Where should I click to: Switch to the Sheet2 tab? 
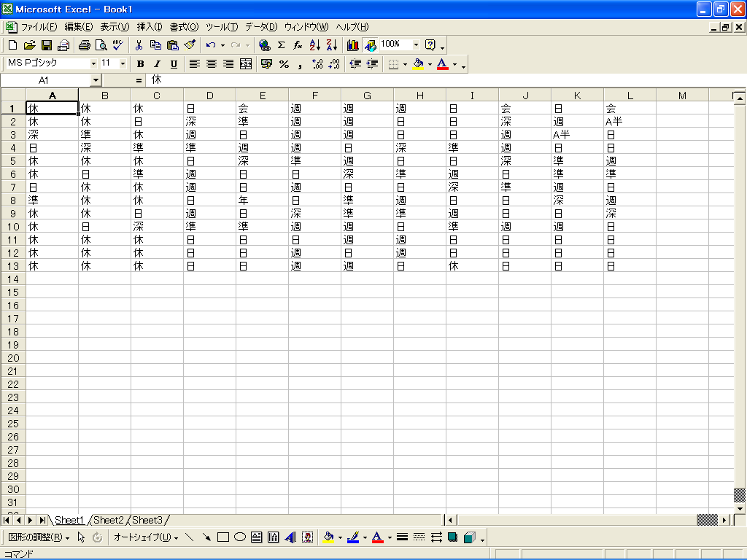point(108,520)
